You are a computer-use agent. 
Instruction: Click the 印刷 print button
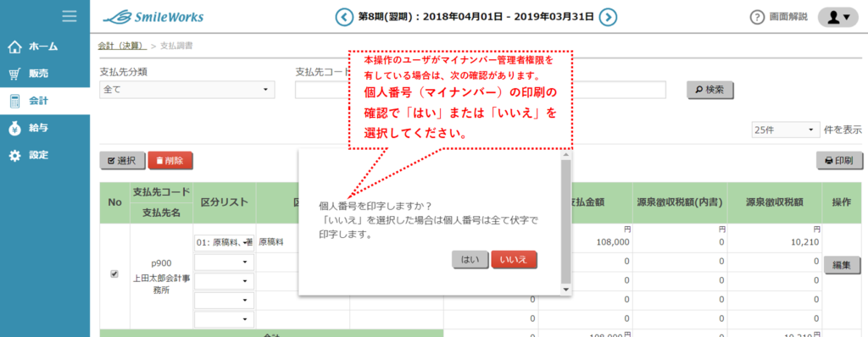(839, 161)
